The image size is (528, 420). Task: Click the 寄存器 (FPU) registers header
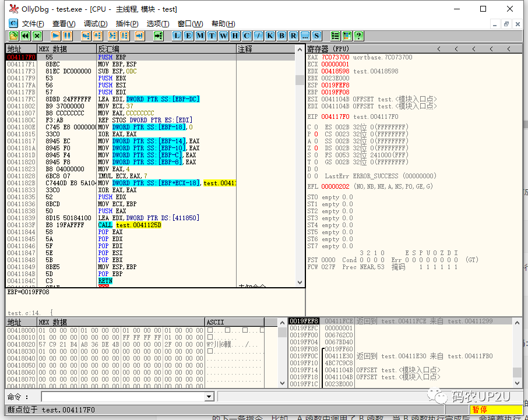click(x=414, y=49)
